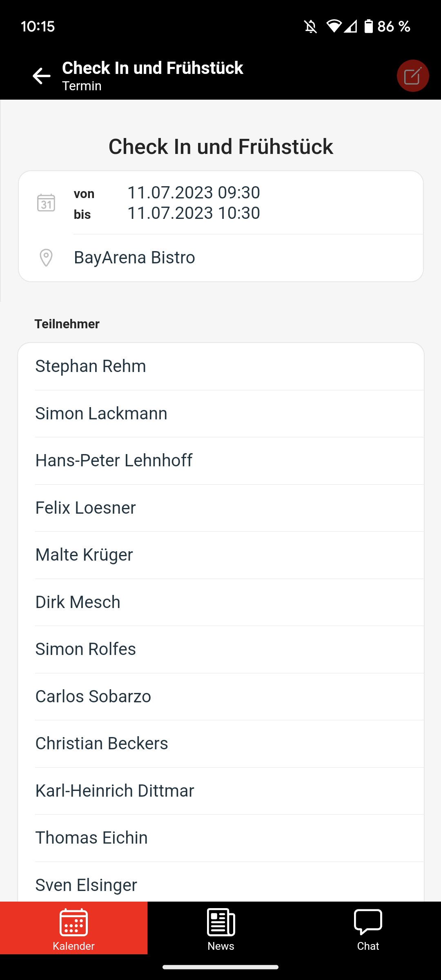Tap the battery status icon
This screenshot has height=980, width=441.
(x=369, y=27)
